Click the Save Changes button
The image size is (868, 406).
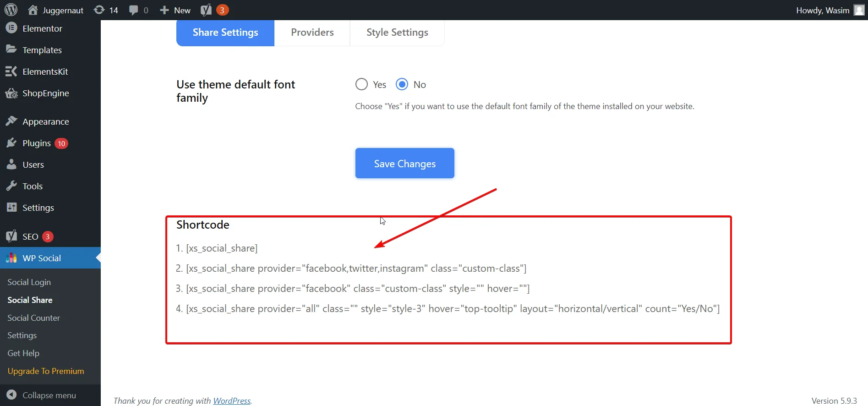point(404,164)
